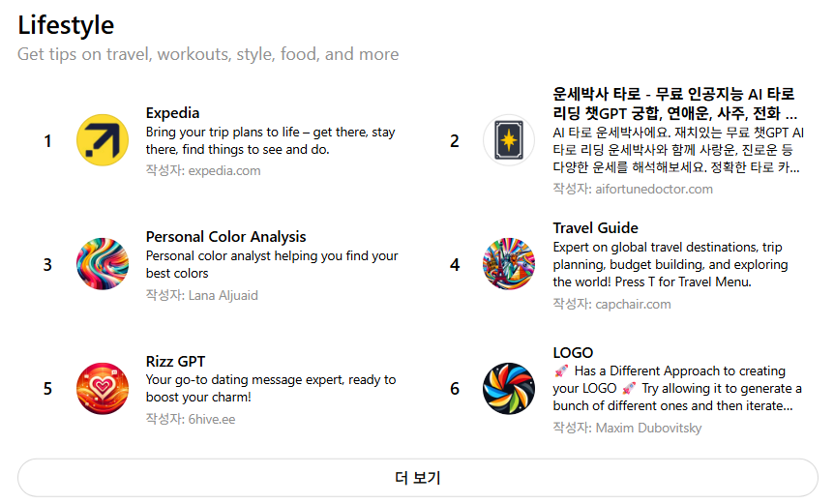Select the LOGO pinwheel icon
834x504 pixels.
509,389
